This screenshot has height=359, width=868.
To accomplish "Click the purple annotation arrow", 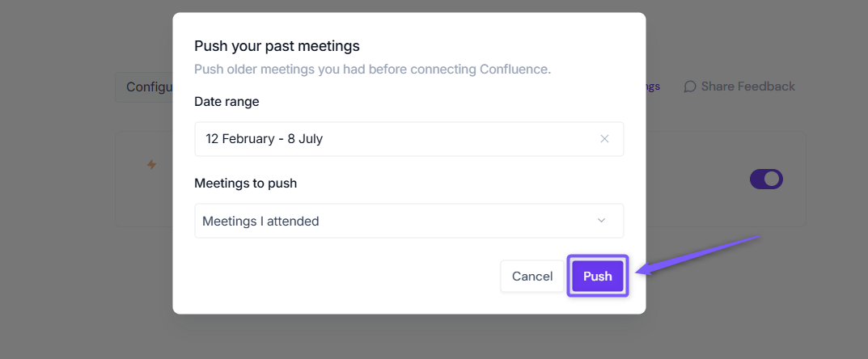I will (698, 255).
